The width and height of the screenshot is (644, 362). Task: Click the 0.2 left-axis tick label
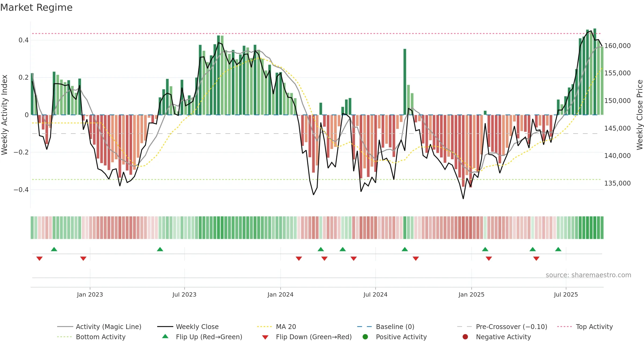coord(24,77)
